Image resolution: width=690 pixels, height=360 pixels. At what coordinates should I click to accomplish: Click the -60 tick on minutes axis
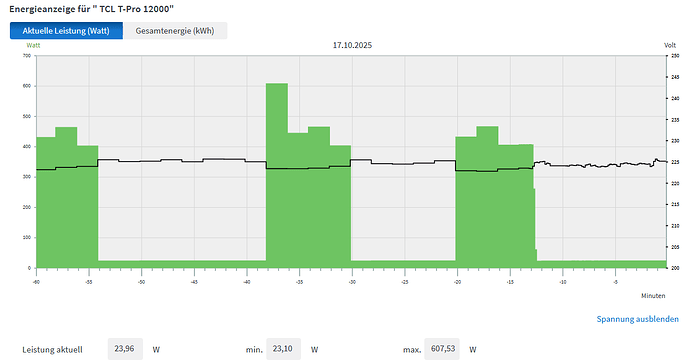tap(36, 282)
